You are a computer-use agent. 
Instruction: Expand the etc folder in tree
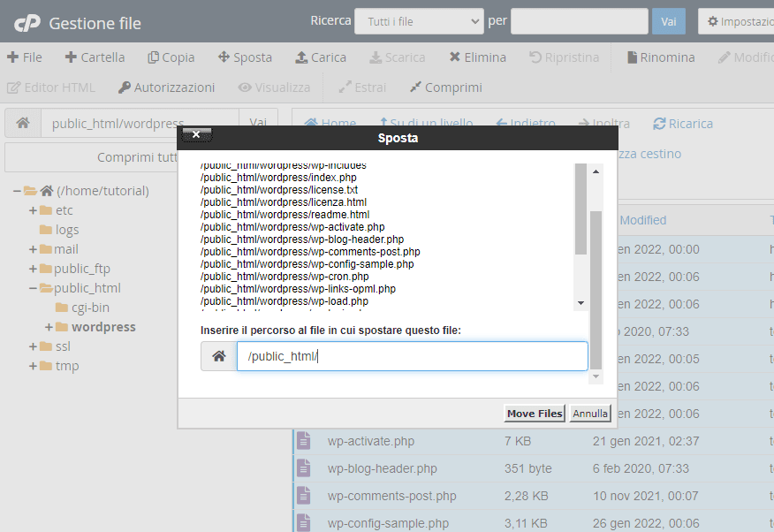pyautogui.click(x=33, y=210)
